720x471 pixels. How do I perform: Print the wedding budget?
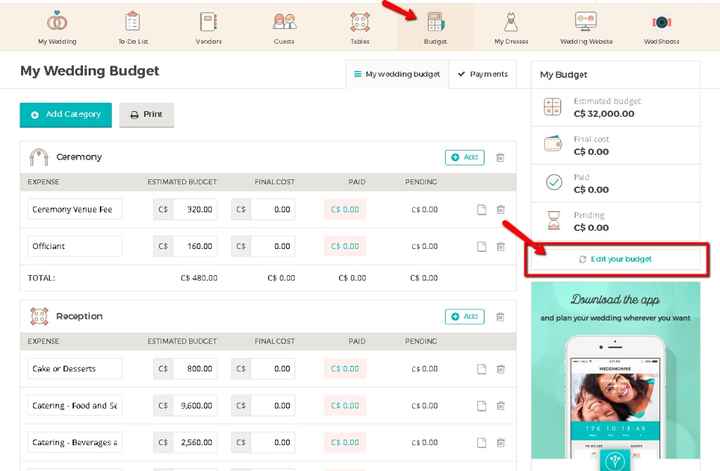[146, 115]
